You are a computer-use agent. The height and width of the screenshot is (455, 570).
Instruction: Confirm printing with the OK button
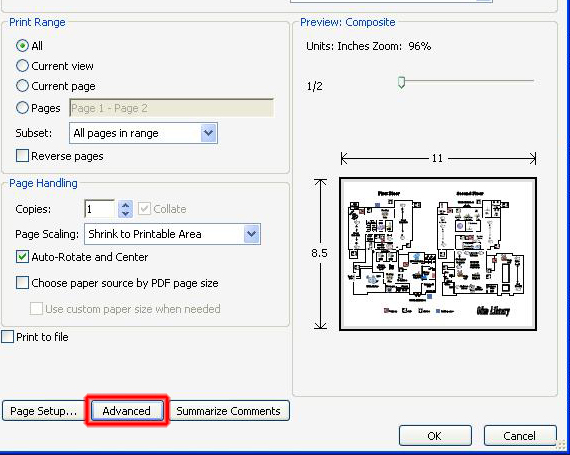435,436
